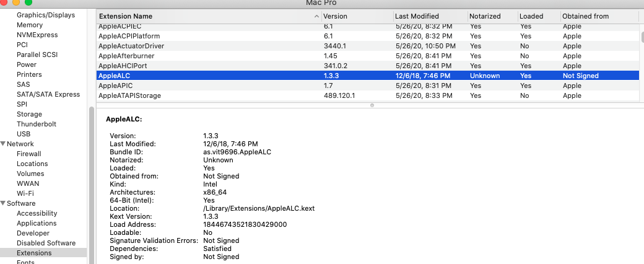Click the pane divider handle dot
The image size is (644, 264).
[372, 105]
